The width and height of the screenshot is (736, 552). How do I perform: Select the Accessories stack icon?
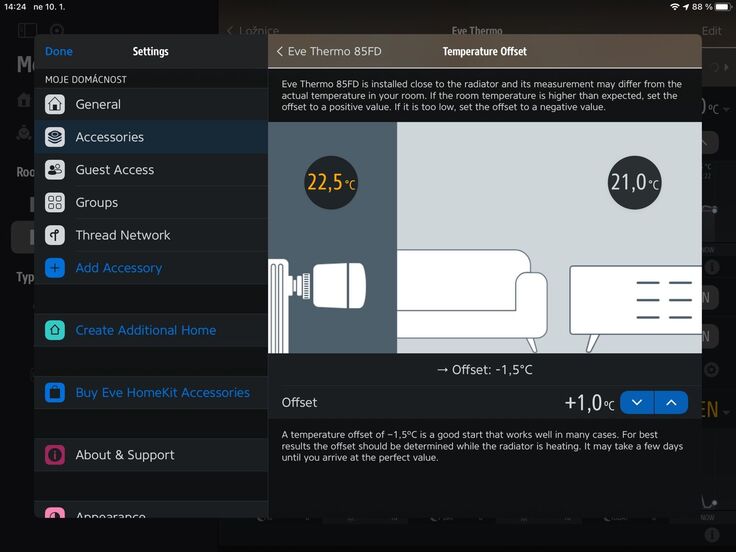55,137
